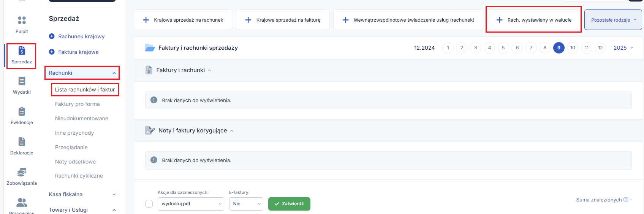Open the E-faktury Nie dropdown
This screenshot has width=644, height=214.
pos(246,204)
